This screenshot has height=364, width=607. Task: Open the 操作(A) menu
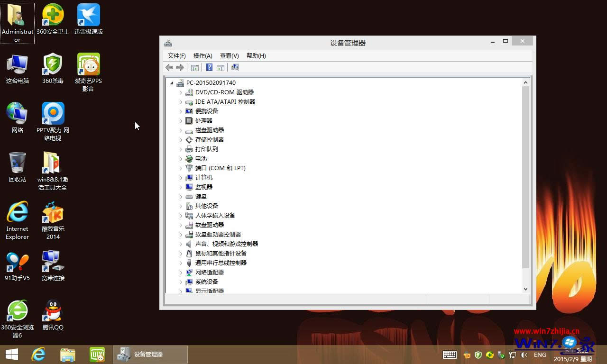(x=203, y=55)
